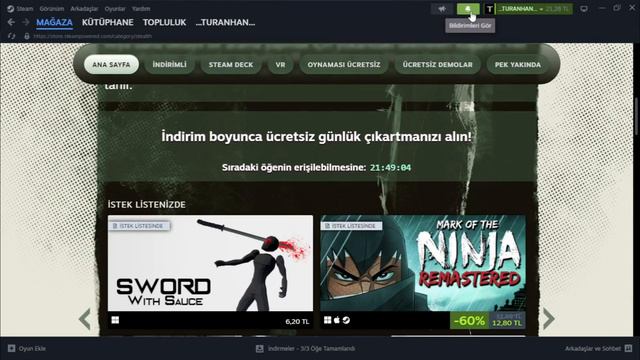Click the 6,20 TL price
The height and width of the screenshot is (360, 640).
click(x=297, y=322)
